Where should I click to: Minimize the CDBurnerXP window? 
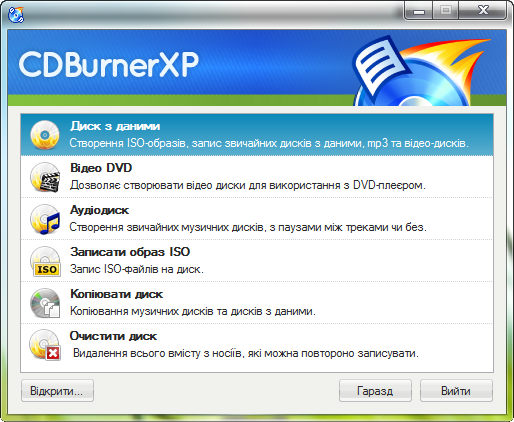click(419, 11)
